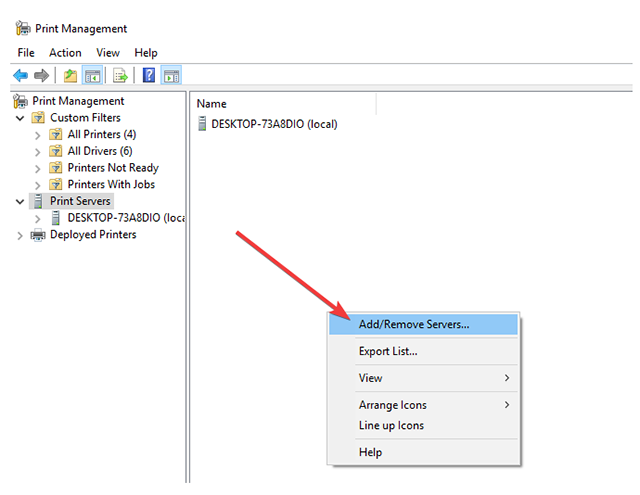This screenshot has height=495, width=640.
Task: Click the Export List toolbar icon
Action: pos(120,75)
